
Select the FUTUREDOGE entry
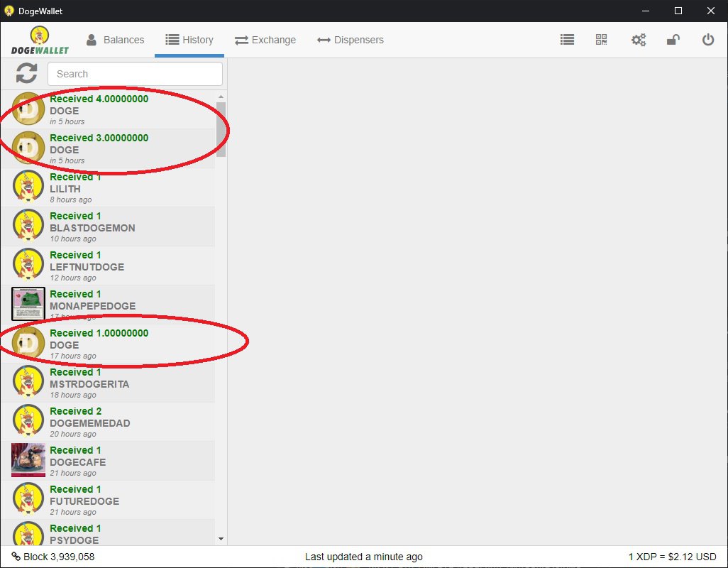pyautogui.click(x=108, y=499)
